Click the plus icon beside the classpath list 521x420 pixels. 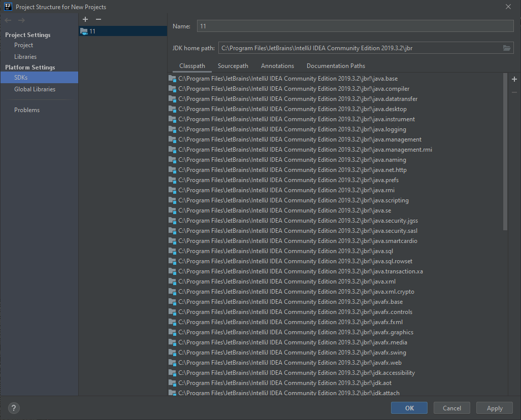514,80
